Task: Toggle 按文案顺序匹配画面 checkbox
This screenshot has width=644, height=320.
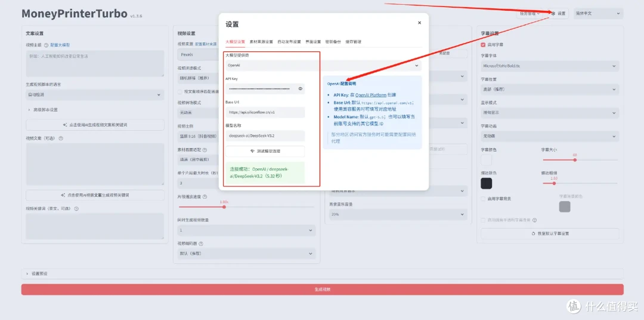Action: coord(180,91)
